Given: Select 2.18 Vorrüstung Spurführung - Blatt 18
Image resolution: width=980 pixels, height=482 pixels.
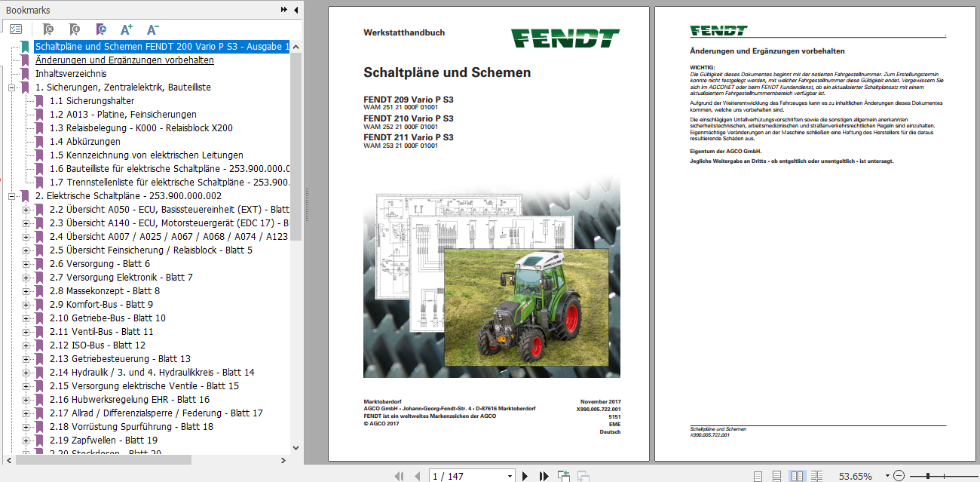Looking at the screenshot, I should coord(131,427).
